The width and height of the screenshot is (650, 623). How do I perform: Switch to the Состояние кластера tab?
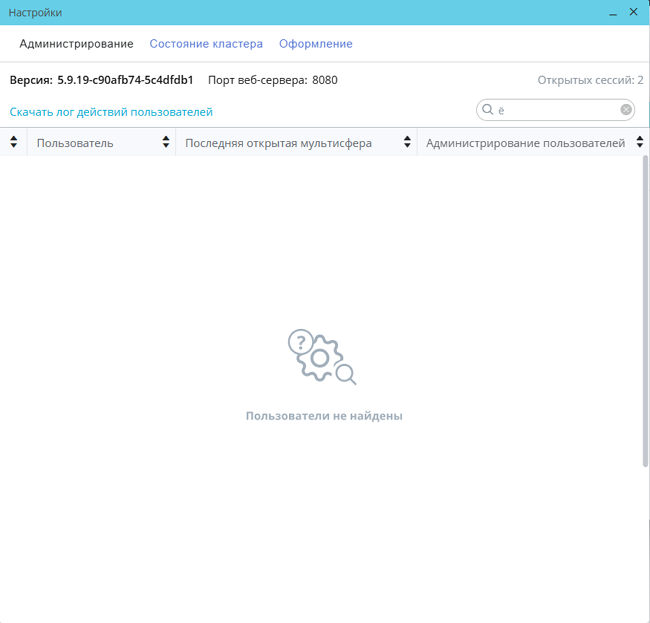pyautogui.click(x=206, y=44)
